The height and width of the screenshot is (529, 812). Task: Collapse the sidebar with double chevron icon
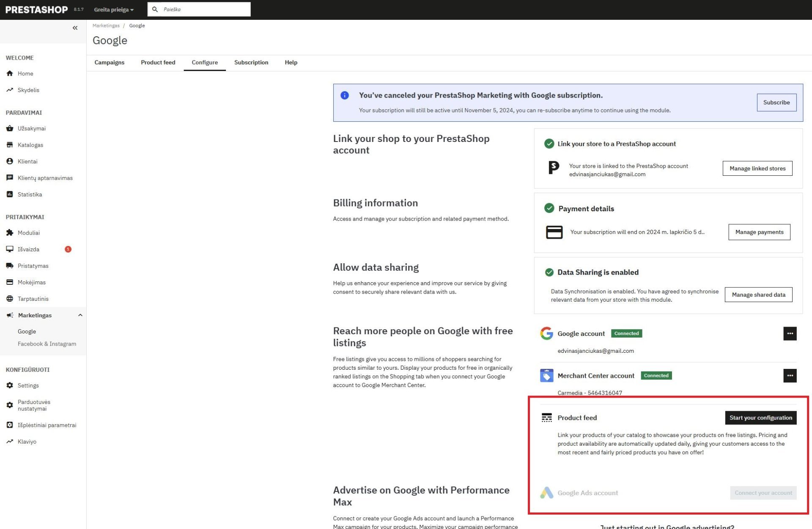click(x=75, y=28)
